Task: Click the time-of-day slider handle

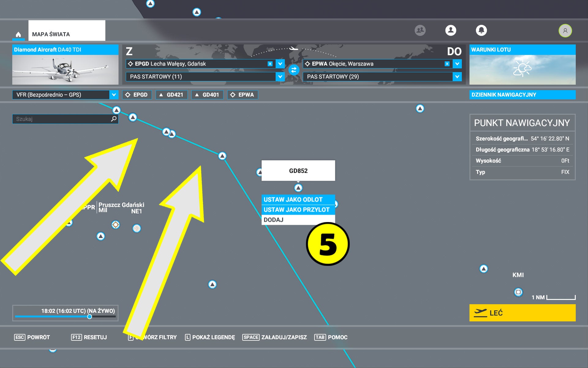Action: tap(89, 316)
